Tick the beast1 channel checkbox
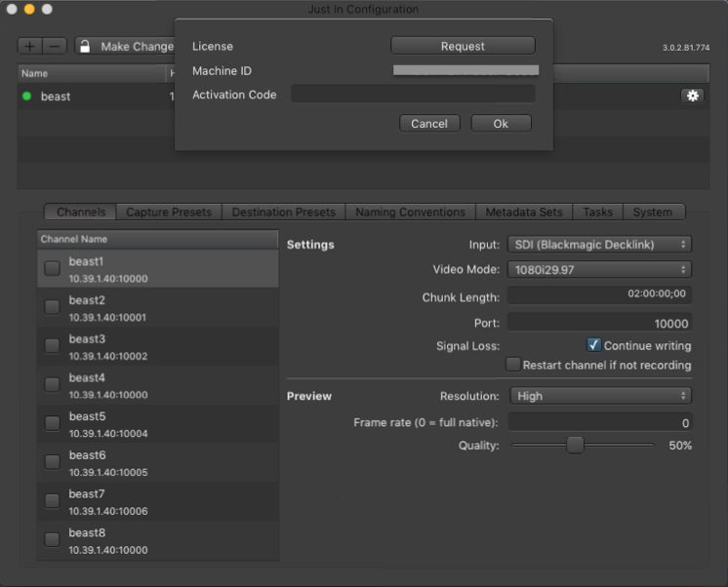 pos(52,268)
